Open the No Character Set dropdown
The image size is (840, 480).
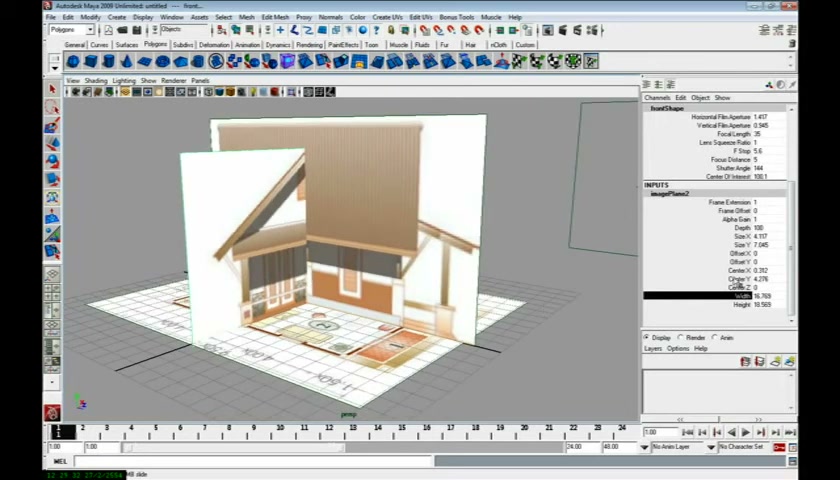(711, 447)
